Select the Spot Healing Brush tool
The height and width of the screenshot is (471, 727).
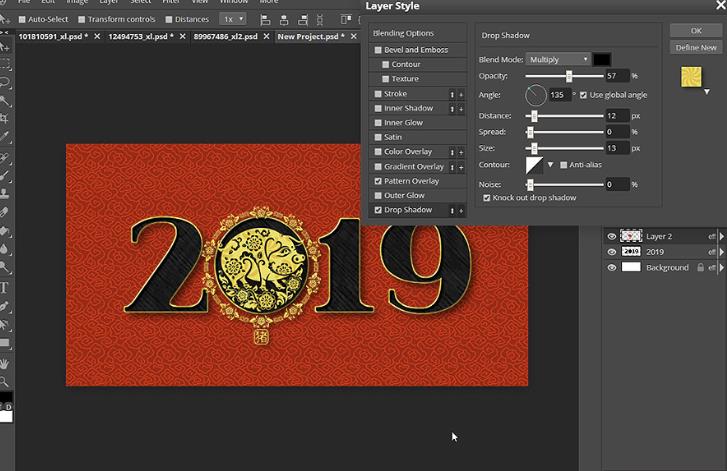(4, 158)
